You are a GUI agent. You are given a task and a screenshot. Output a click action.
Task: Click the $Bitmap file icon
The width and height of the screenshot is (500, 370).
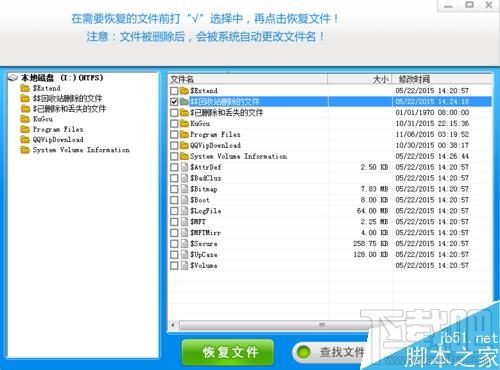[x=184, y=189]
